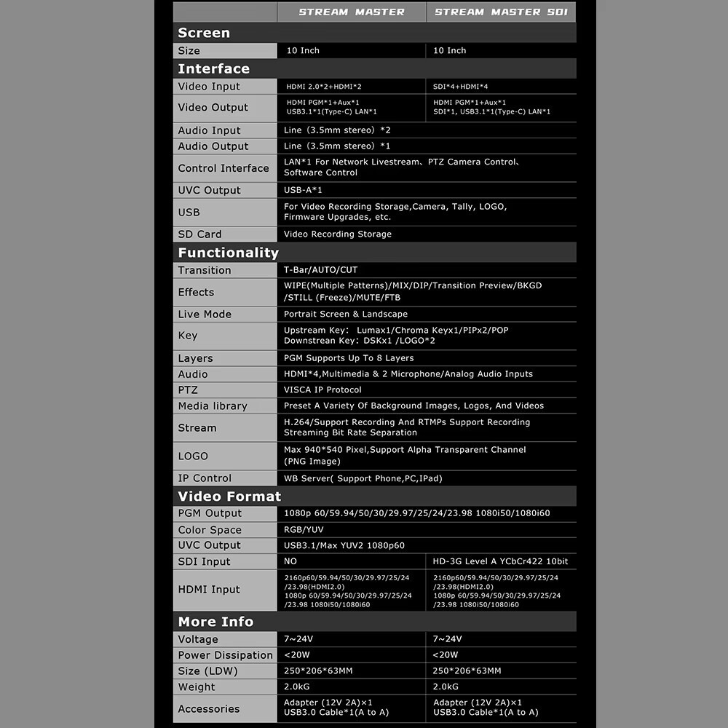Click the Control Interface row label

(223, 168)
